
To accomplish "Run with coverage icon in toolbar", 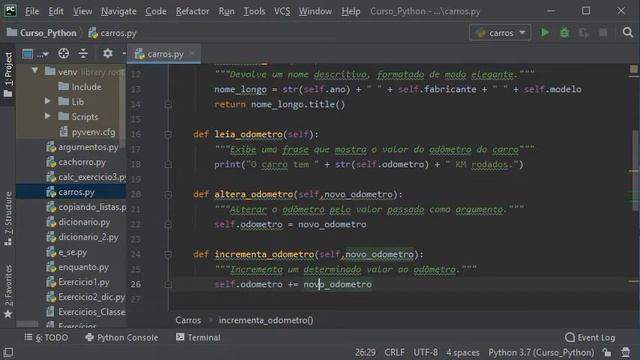I will pyautogui.click(x=583, y=33).
